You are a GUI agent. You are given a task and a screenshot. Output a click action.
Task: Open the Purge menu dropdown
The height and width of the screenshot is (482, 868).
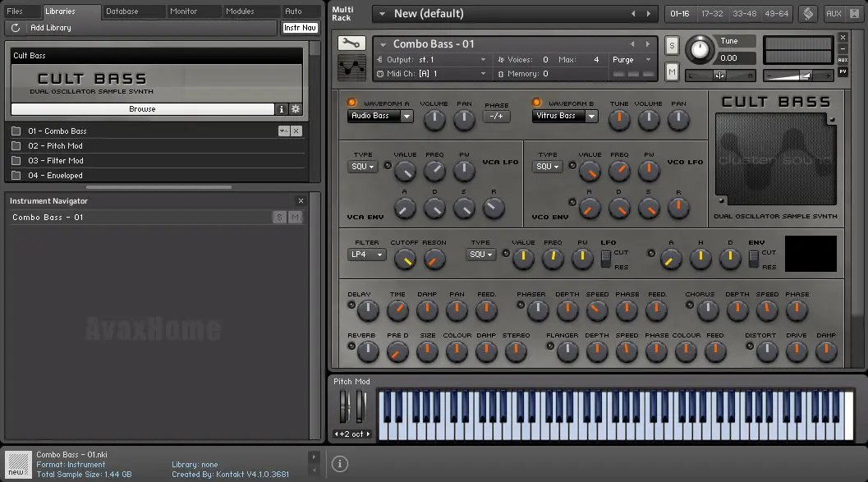pyautogui.click(x=631, y=60)
